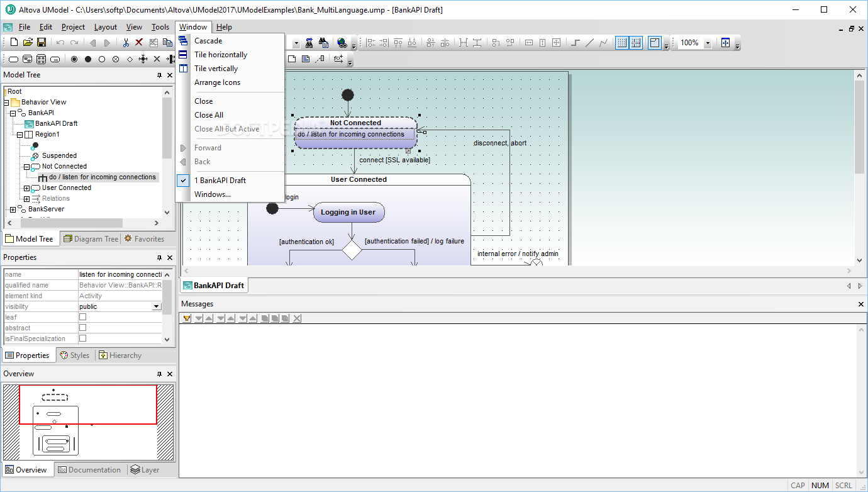Select the BankAPI Draft diagram tab
This screenshot has width=868, height=492.
(213, 286)
